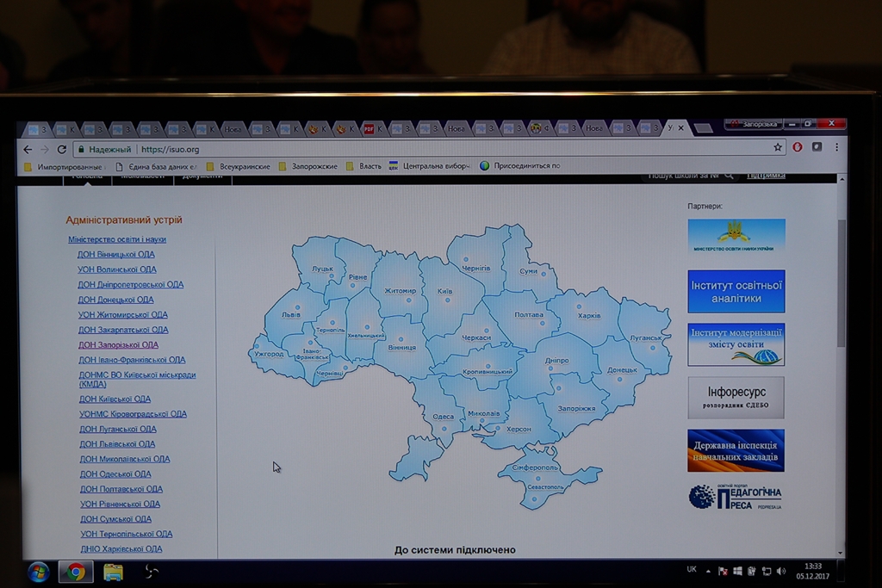Click the browser forward arrow
Image resolution: width=882 pixels, height=588 pixels.
[x=45, y=150]
